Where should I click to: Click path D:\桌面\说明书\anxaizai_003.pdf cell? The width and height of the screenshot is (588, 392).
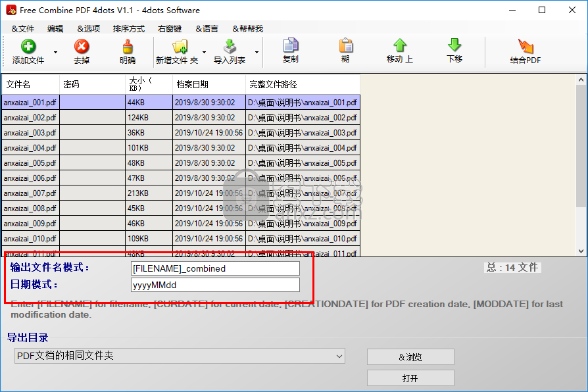coord(303,133)
